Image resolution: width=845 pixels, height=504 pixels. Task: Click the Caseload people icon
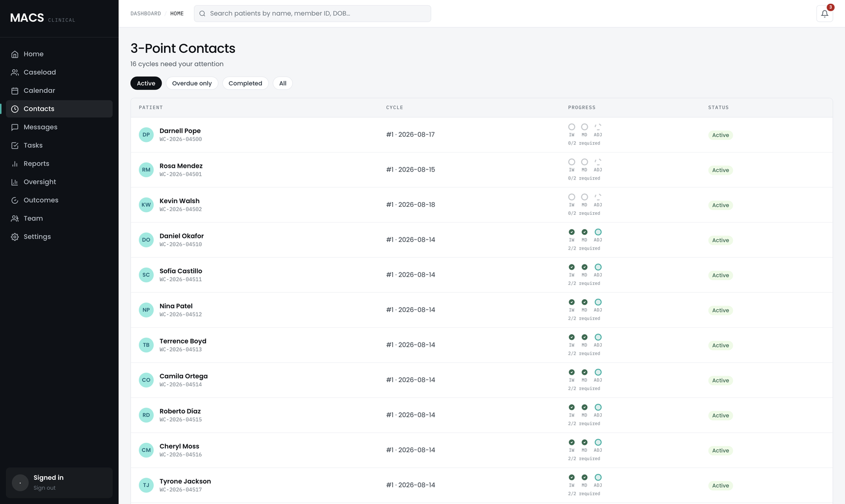tap(15, 72)
